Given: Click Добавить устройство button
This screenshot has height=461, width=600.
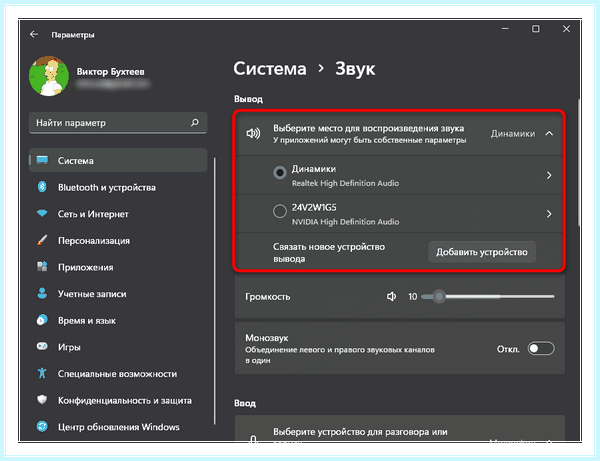Looking at the screenshot, I should click(482, 252).
